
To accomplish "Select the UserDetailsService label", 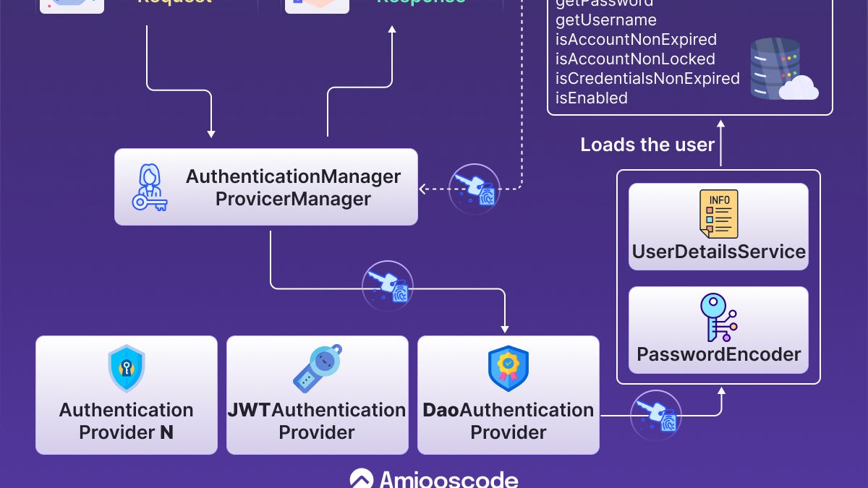I will tap(719, 252).
